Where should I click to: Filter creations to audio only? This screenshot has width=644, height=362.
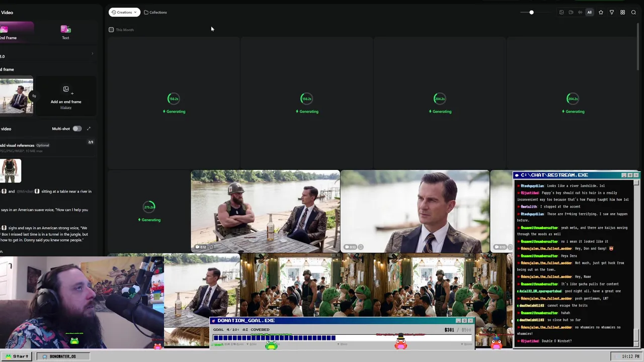coord(580,12)
